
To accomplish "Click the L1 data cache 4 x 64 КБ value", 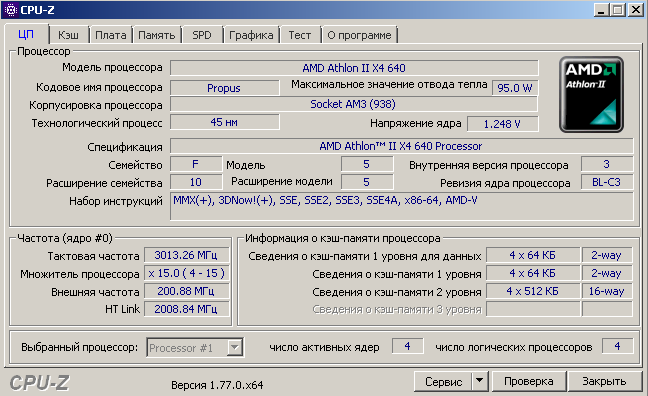I will [533, 255].
